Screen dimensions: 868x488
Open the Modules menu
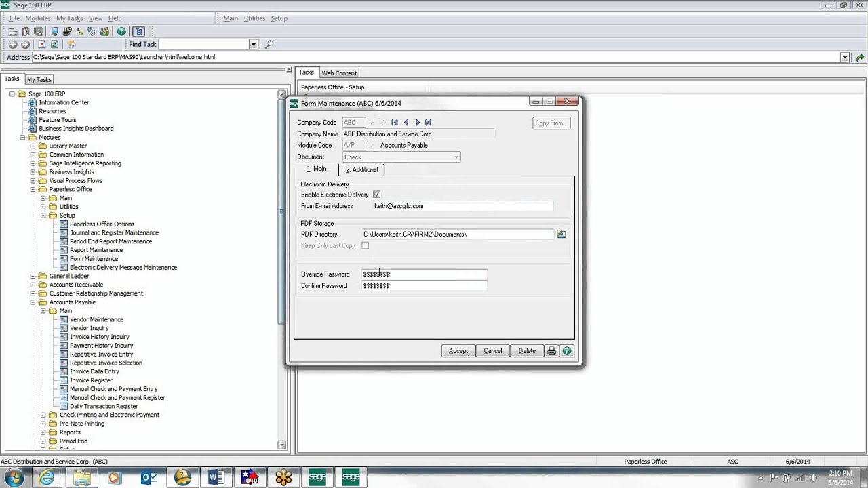[x=38, y=18]
